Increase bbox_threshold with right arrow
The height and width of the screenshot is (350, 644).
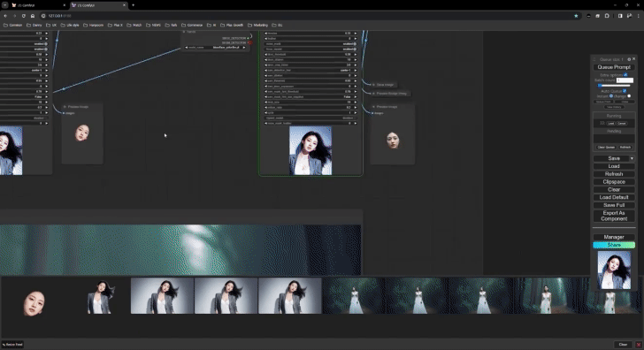click(x=356, y=55)
